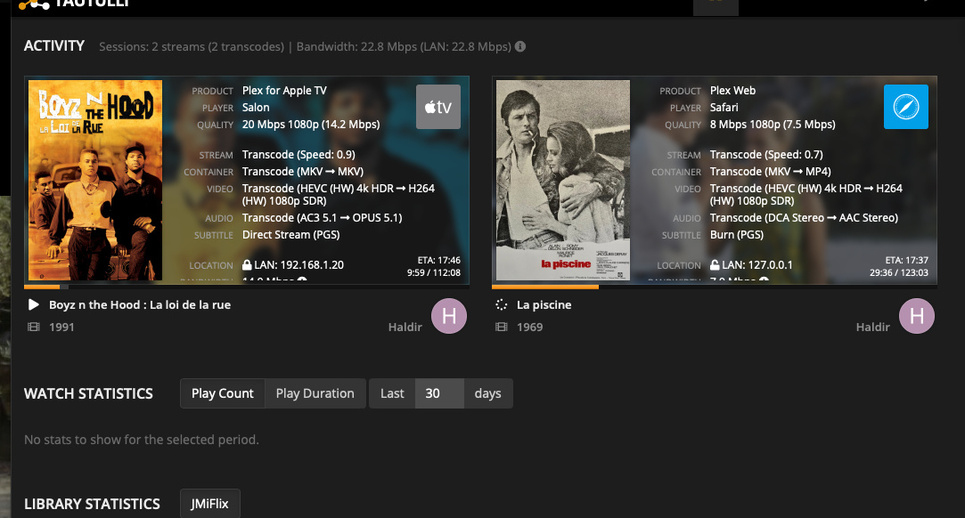Click the bandwidth info icon in Activity header

pos(520,47)
